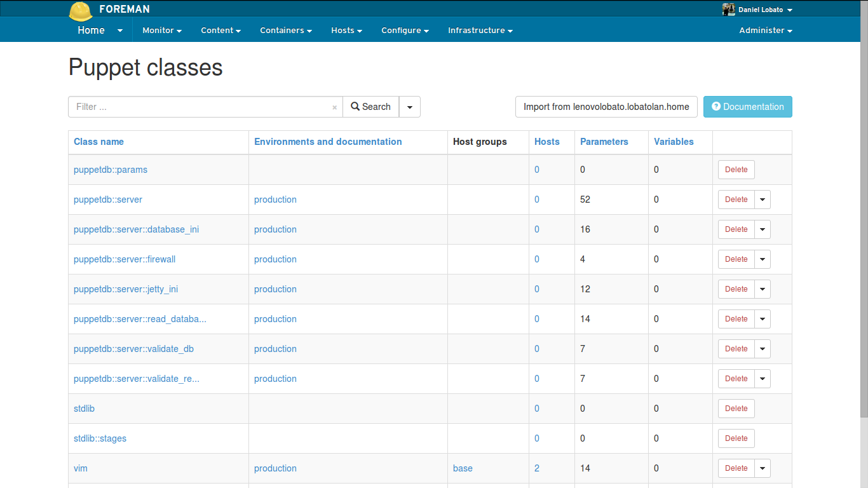The width and height of the screenshot is (868, 488).
Task: Delete the stdlib class
Action: click(736, 409)
